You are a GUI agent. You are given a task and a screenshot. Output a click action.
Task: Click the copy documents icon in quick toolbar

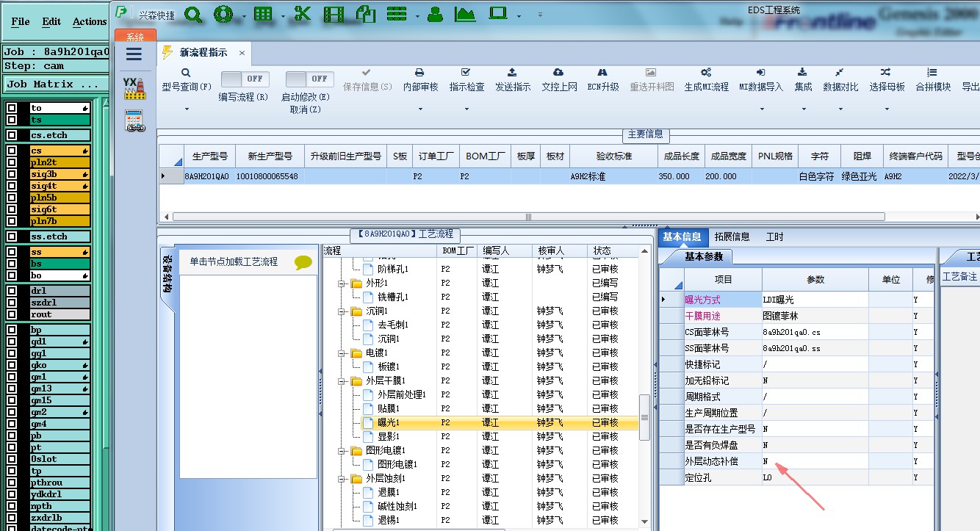click(365, 13)
